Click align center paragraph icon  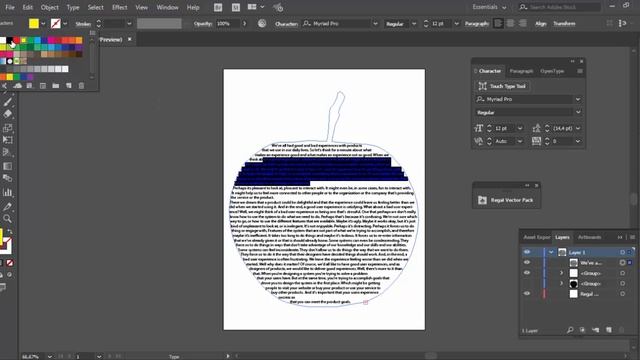click(x=510, y=23)
